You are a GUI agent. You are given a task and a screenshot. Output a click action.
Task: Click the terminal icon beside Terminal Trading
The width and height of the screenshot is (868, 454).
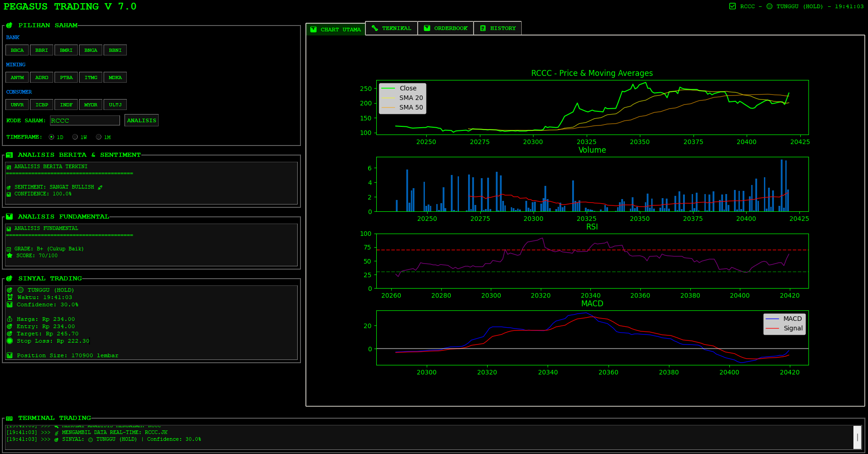[x=9, y=418]
